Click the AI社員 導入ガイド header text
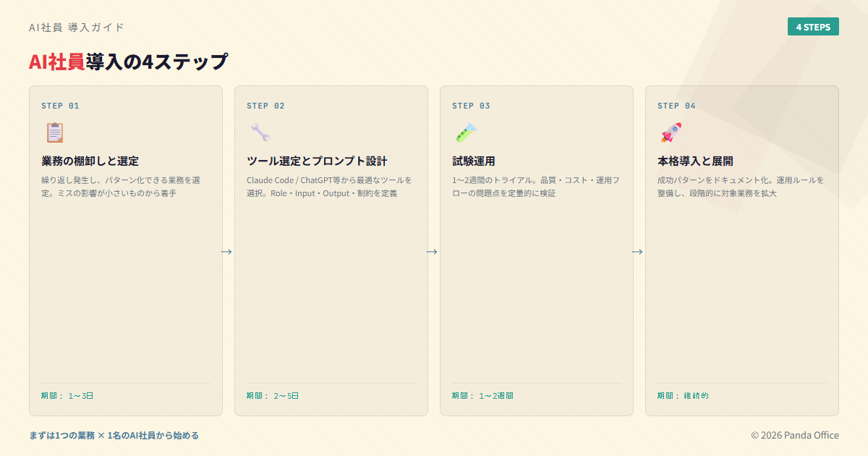 [77, 28]
